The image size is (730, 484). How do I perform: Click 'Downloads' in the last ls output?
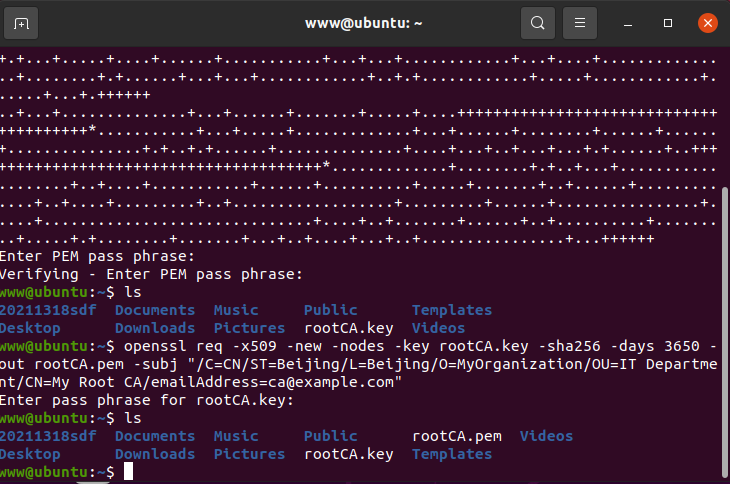point(155,454)
